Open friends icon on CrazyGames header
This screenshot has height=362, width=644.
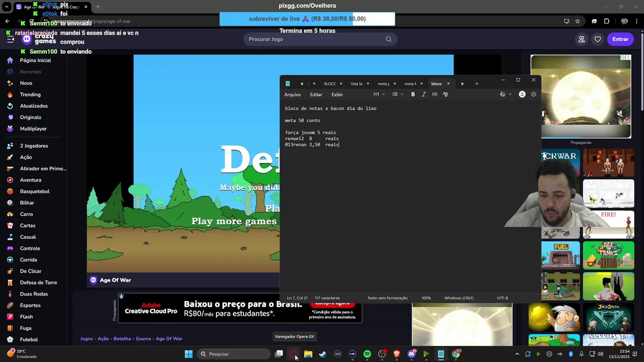pos(582,39)
